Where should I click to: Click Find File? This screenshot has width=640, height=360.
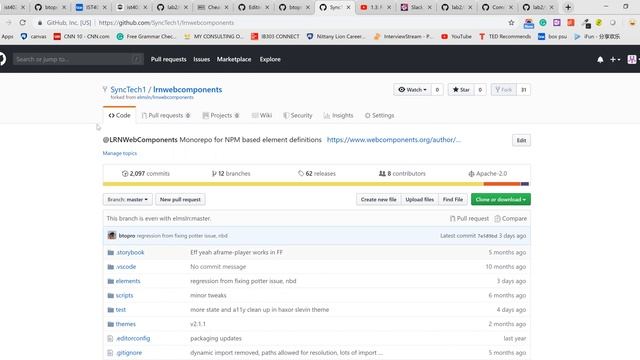(x=453, y=200)
